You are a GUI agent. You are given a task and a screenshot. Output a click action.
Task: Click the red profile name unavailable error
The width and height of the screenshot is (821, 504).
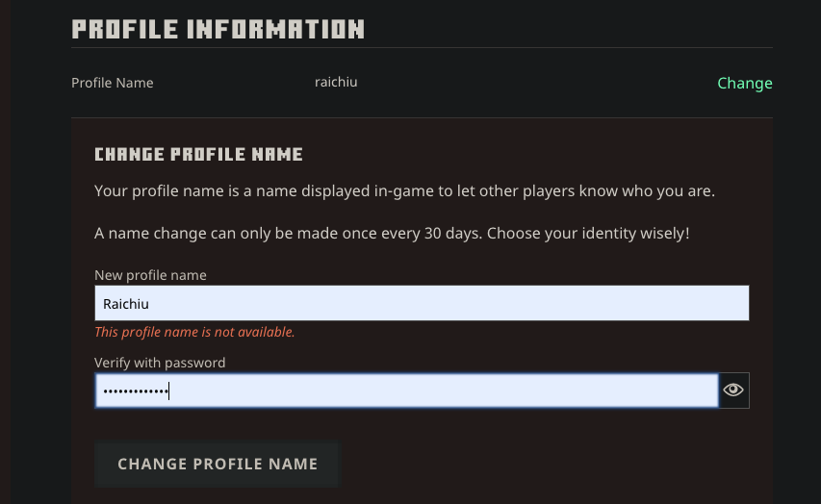194,333
